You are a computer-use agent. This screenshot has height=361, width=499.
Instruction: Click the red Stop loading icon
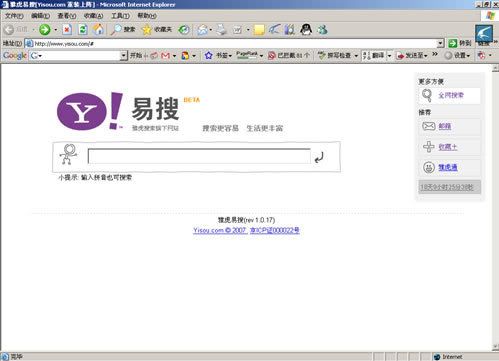coord(67,30)
